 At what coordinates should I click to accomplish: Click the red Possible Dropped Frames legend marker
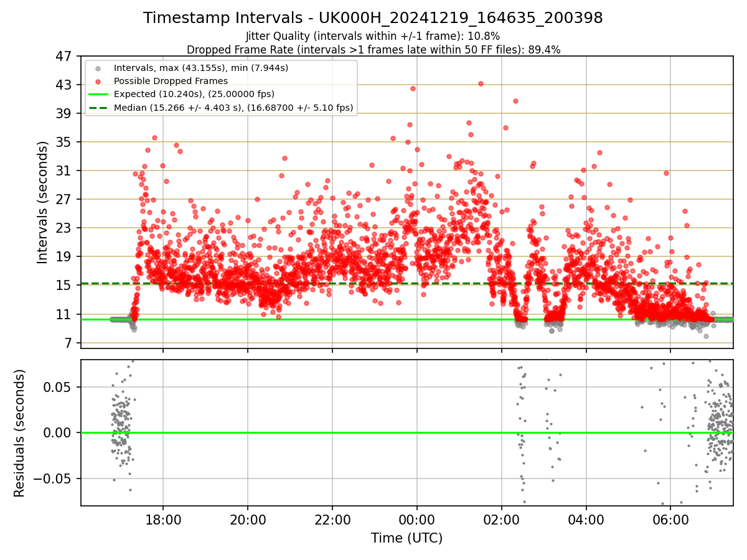(98, 81)
